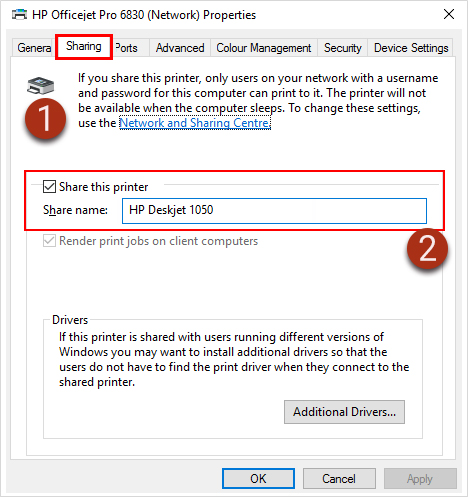Open the General tab
Viewport: 468px width, 497px height.
pyautogui.click(x=34, y=48)
